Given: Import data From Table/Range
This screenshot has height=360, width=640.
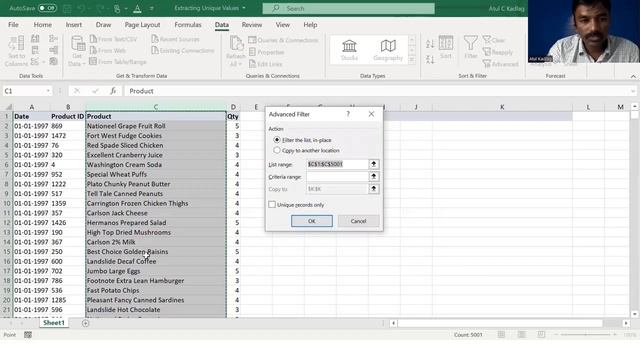Looking at the screenshot, I should (118, 62).
